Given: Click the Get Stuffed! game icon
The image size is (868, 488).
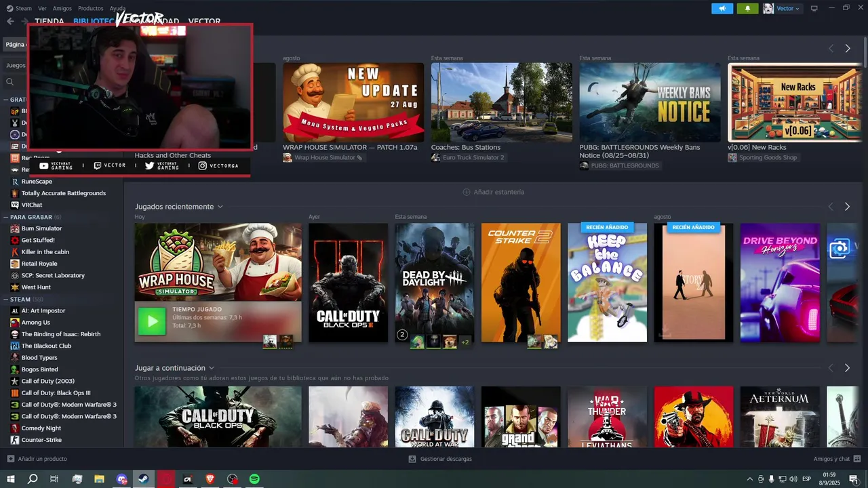Looking at the screenshot, I should point(15,240).
